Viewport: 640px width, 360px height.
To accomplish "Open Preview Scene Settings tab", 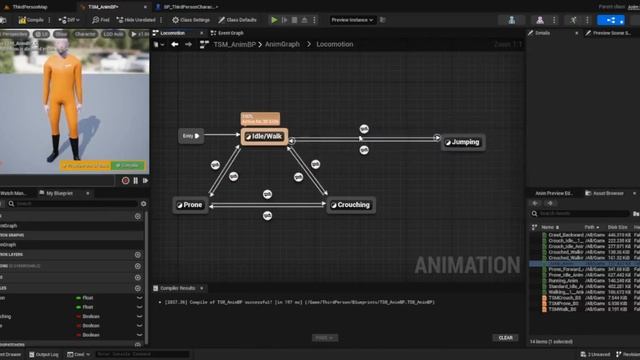I will (611, 33).
